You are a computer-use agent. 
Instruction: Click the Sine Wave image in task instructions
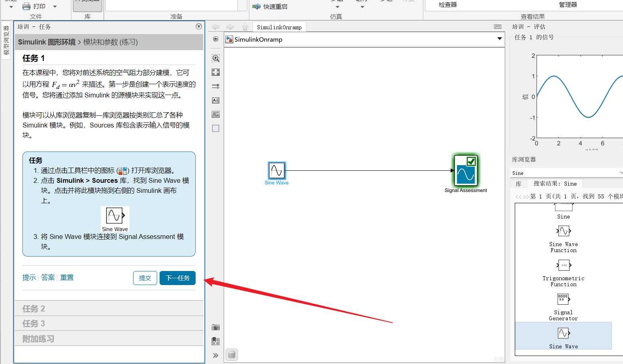115,219
